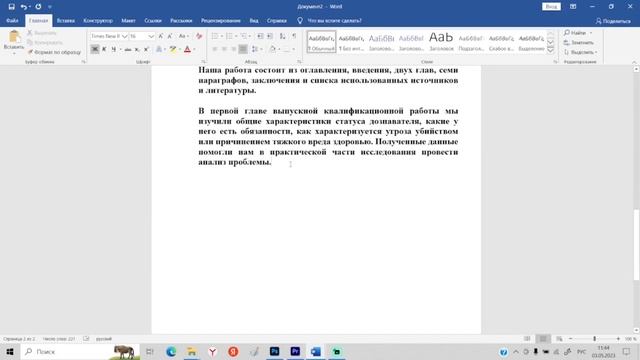Open the Справка tab
This screenshot has width=640, height=360.
click(x=277, y=20)
